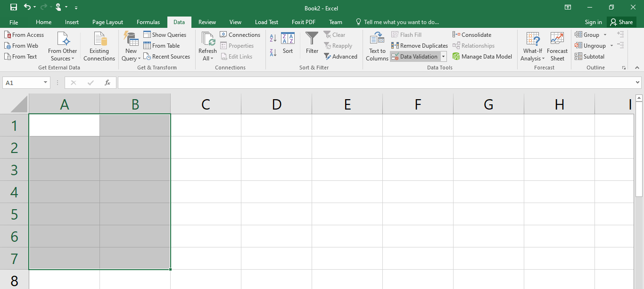Click Consolidate
This screenshot has height=289, width=644.
[472, 35]
